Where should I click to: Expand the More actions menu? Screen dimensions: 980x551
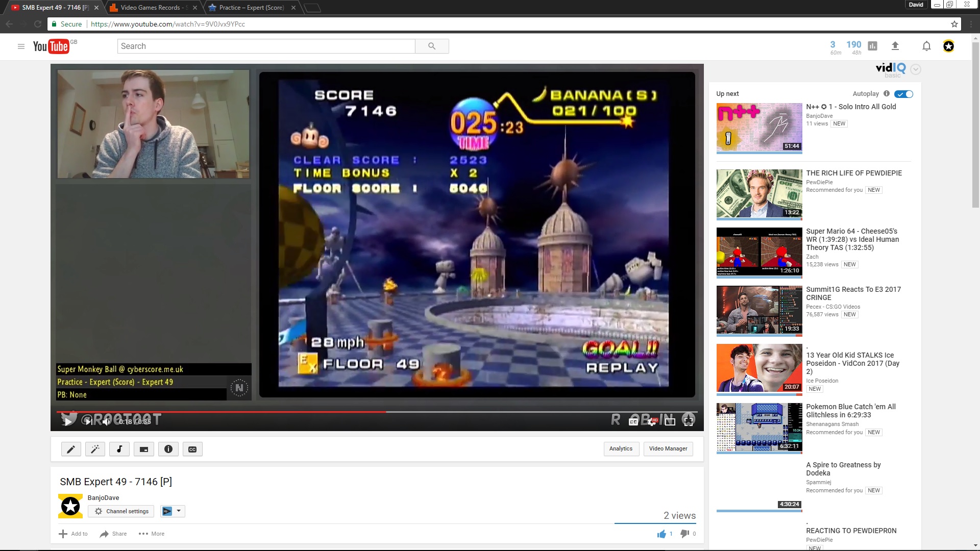point(152,534)
